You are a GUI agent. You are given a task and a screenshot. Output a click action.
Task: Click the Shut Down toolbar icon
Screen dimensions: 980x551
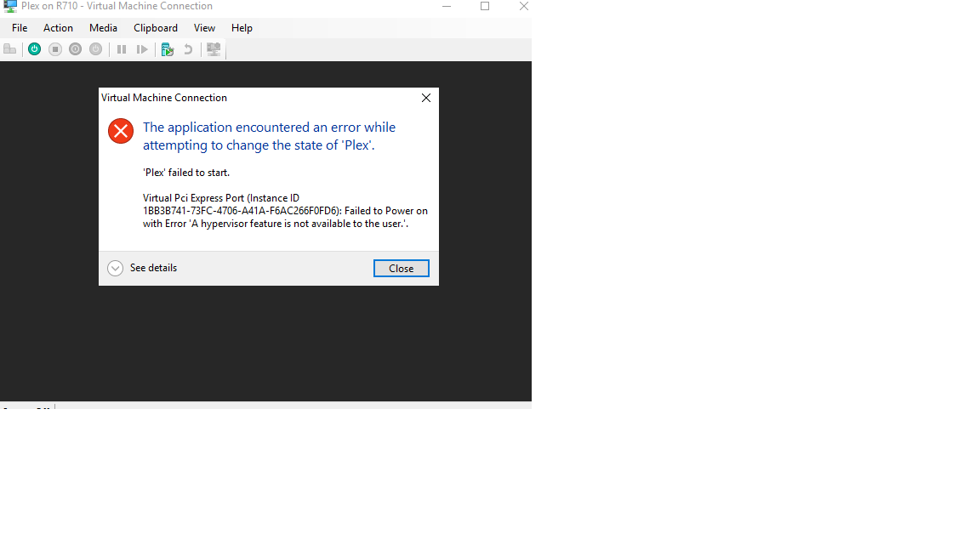pyautogui.click(x=75, y=49)
